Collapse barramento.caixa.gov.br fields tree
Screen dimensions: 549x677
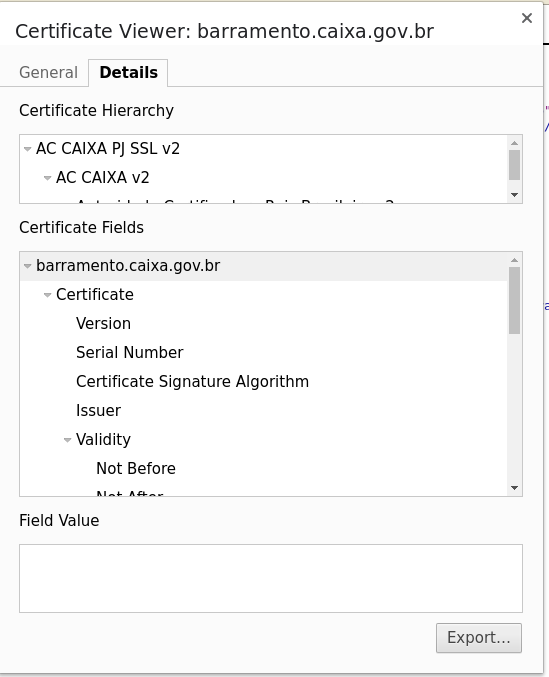point(28,266)
